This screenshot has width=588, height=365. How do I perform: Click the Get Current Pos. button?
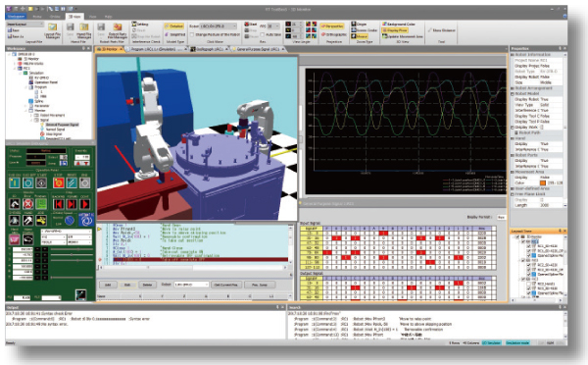pos(226,285)
